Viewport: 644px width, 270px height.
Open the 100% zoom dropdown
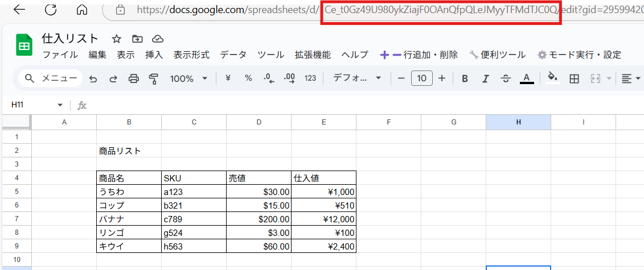point(189,79)
